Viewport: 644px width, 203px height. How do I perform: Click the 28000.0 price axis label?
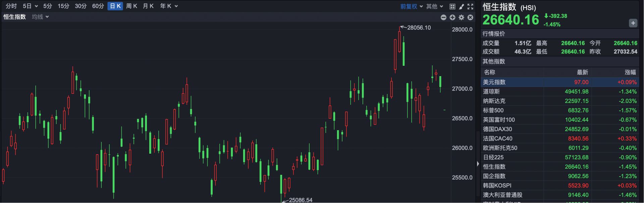462,30
